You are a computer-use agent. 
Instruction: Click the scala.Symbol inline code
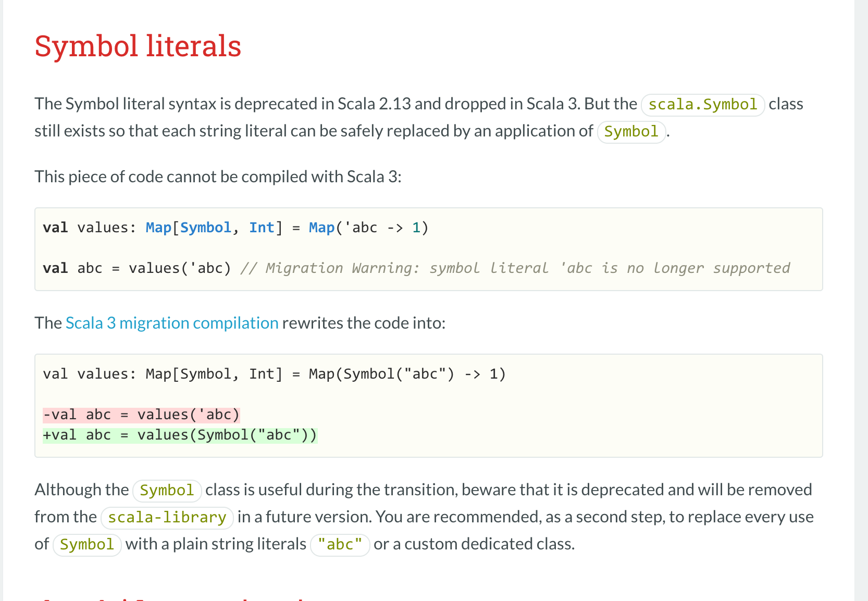[x=703, y=104]
